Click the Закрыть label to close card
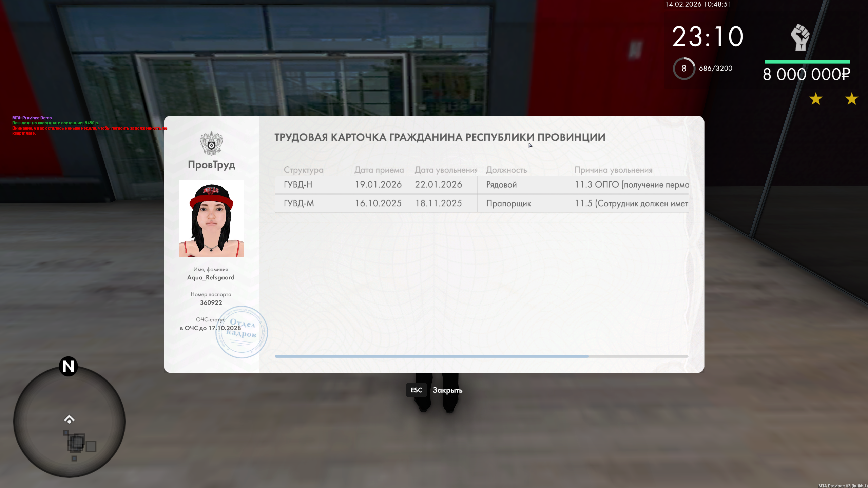This screenshot has height=488, width=868. point(447,390)
